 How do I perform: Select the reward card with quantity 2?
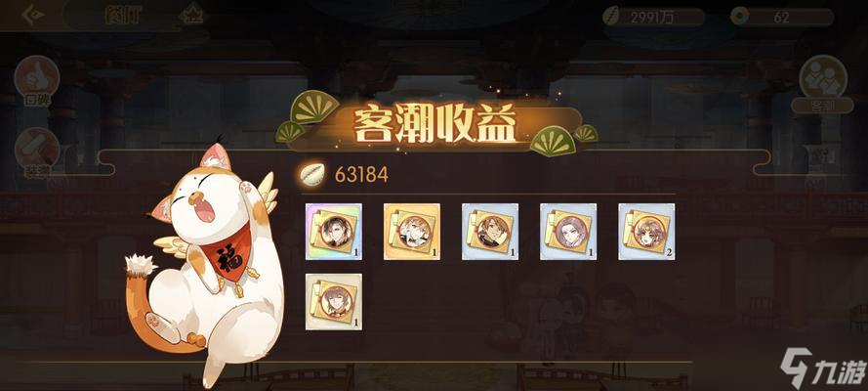[x=646, y=232]
